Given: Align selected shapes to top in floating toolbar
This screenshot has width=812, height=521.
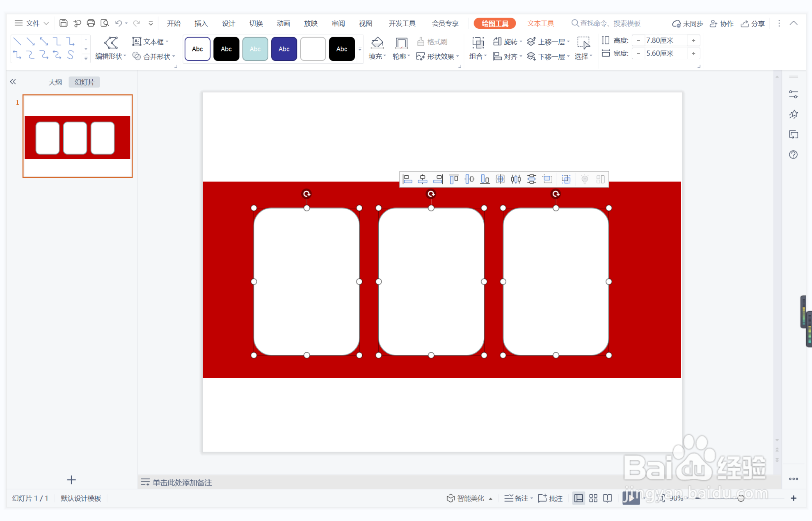Looking at the screenshot, I should (x=454, y=179).
